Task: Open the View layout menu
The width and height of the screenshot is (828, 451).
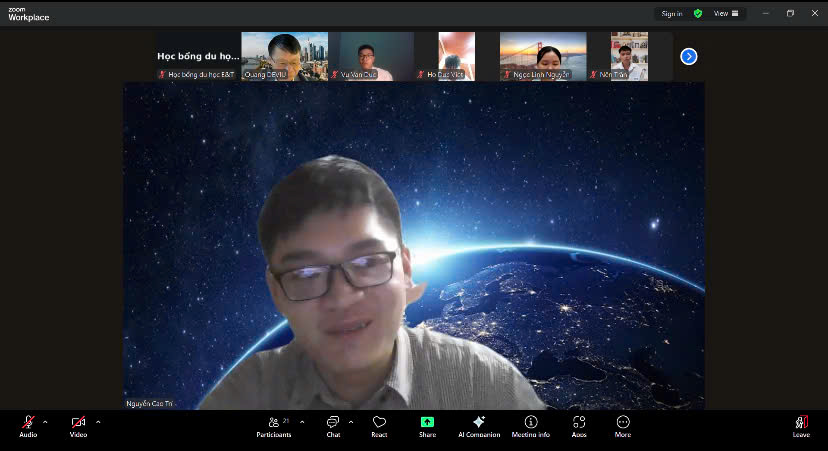Action: pyautogui.click(x=726, y=14)
